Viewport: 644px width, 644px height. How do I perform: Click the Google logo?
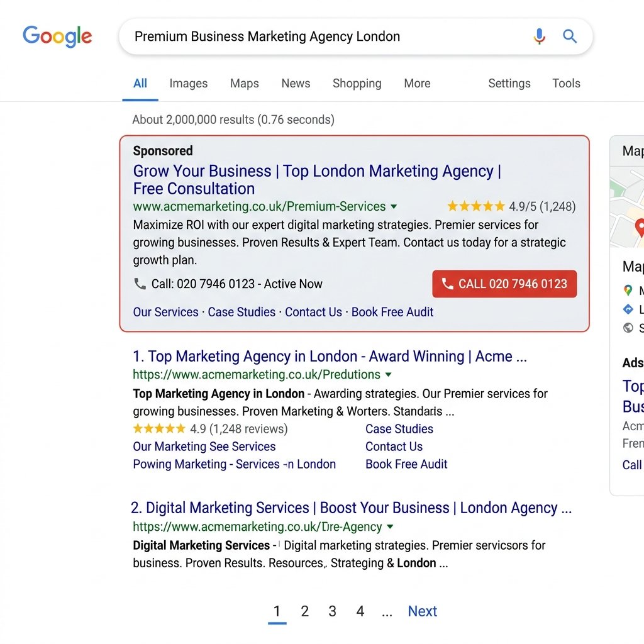point(57,36)
